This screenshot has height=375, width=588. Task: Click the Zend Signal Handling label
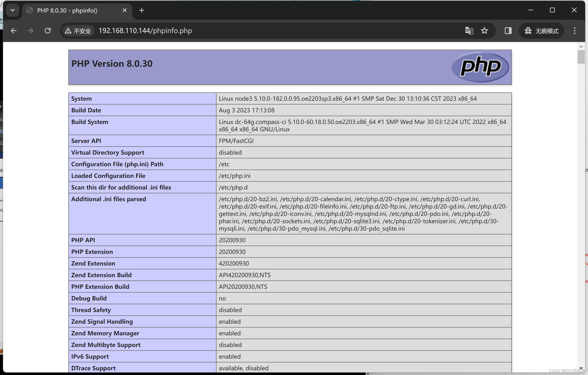point(102,322)
